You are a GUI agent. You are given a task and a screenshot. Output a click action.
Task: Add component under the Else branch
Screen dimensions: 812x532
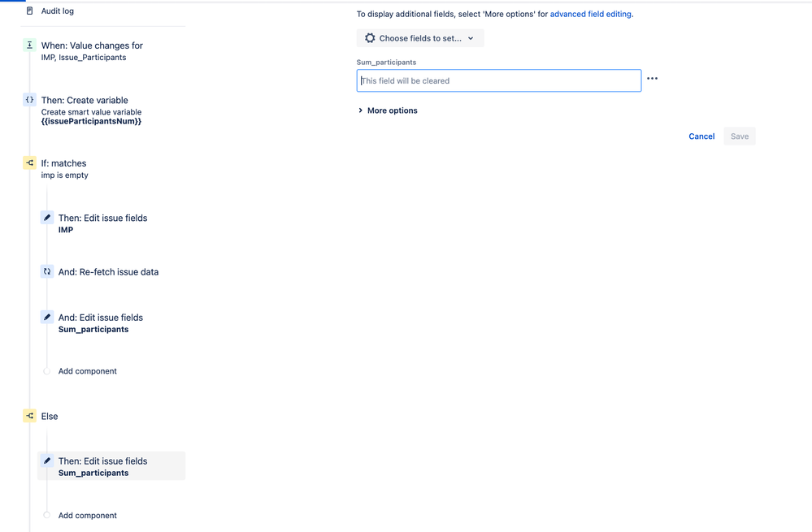pyautogui.click(x=87, y=516)
